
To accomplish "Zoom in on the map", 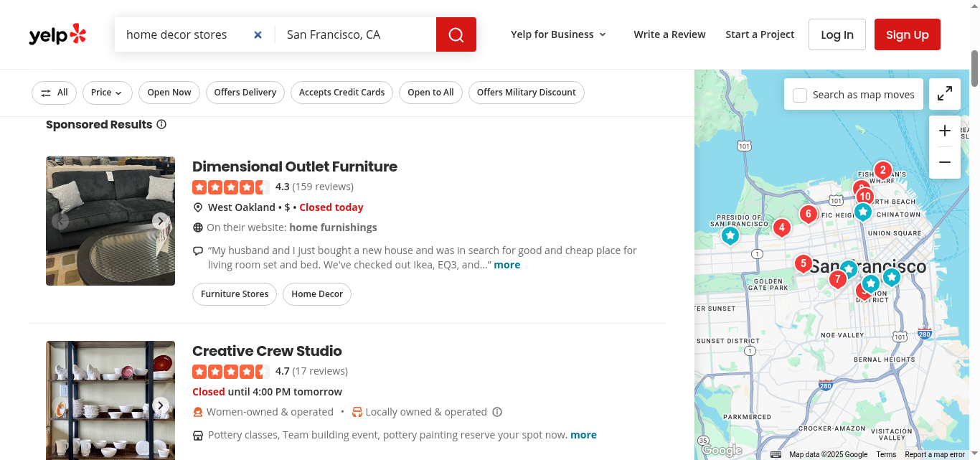I will pyautogui.click(x=945, y=131).
